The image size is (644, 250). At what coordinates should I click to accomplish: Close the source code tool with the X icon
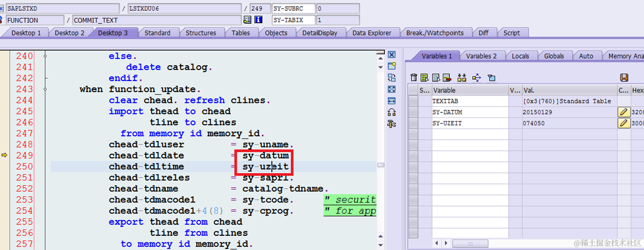point(391,55)
